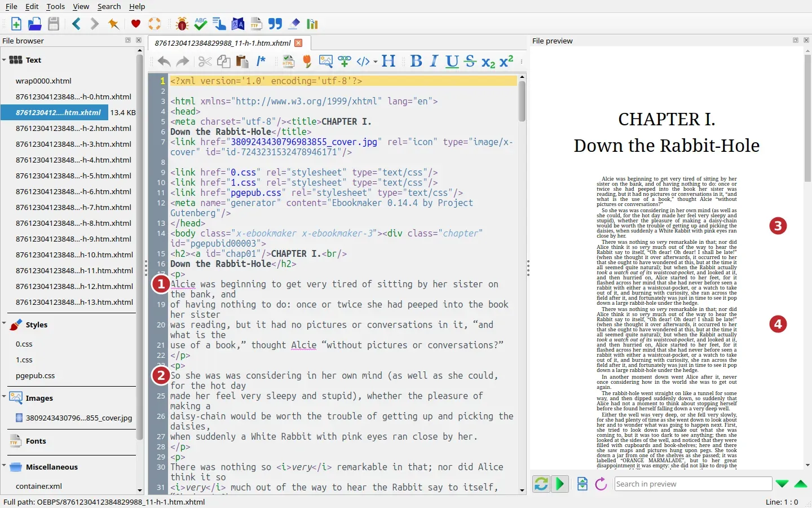Apply strikethrough with the S button
Screen dimensions: 812x508
coord(470,62)
